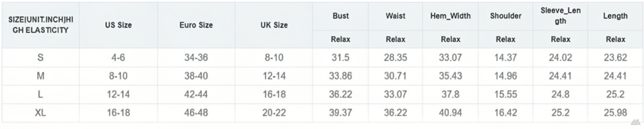Viewport: 644px width, 129px height.
Task: Select the shoulder value 15.55
Action: (506, 94)
